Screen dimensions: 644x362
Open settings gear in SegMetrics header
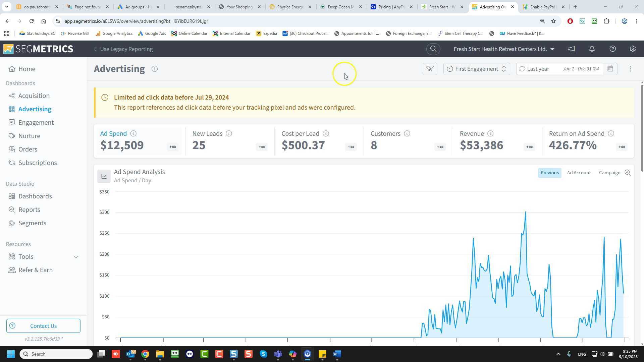pos(633,49)
